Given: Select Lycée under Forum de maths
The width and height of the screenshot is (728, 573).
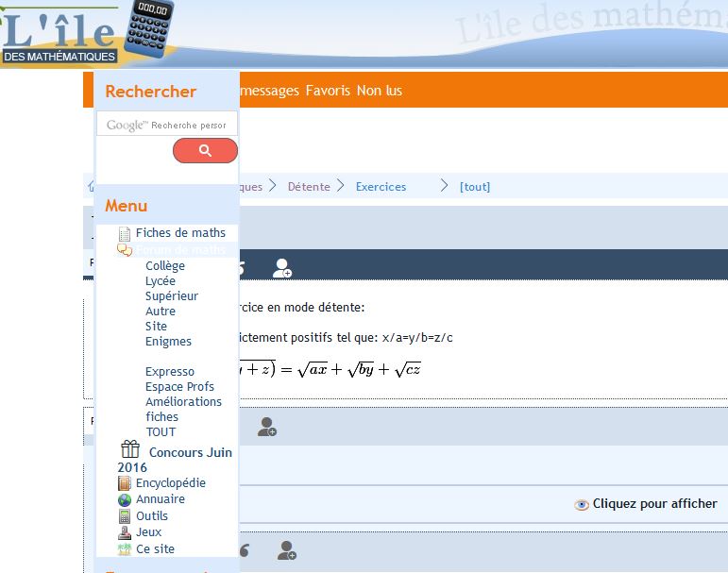Looking at the screenshot, I should (161, 281).
